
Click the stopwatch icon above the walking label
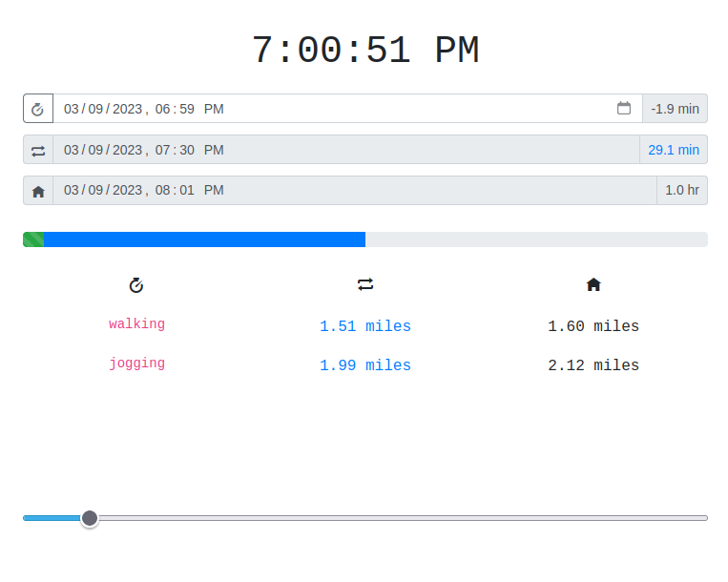pyautogui.click(x=136, y=284)
